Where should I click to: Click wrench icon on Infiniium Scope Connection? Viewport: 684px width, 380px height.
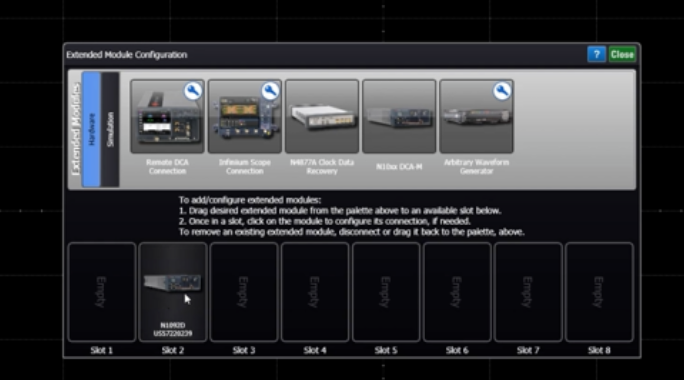click(270, 91)
